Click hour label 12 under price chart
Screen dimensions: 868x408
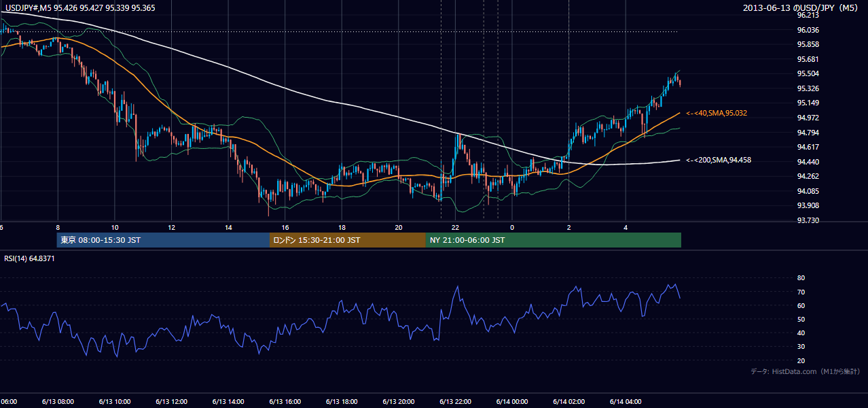pos(171,228)
